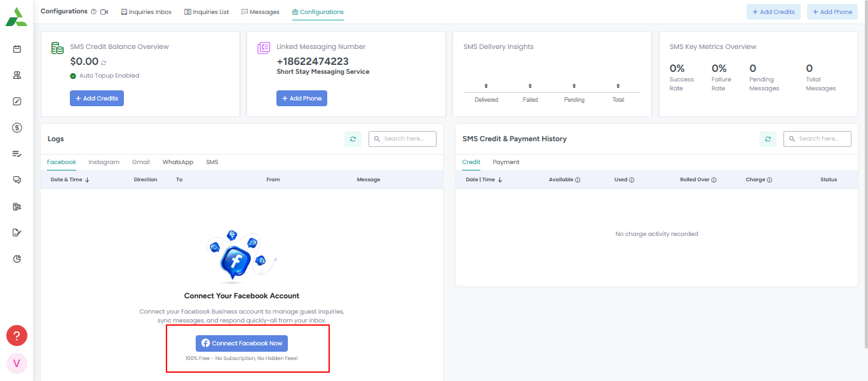Click the green coins SMS credit icon
The width and height of the screenshot is (868, 381).
[57, 48]
